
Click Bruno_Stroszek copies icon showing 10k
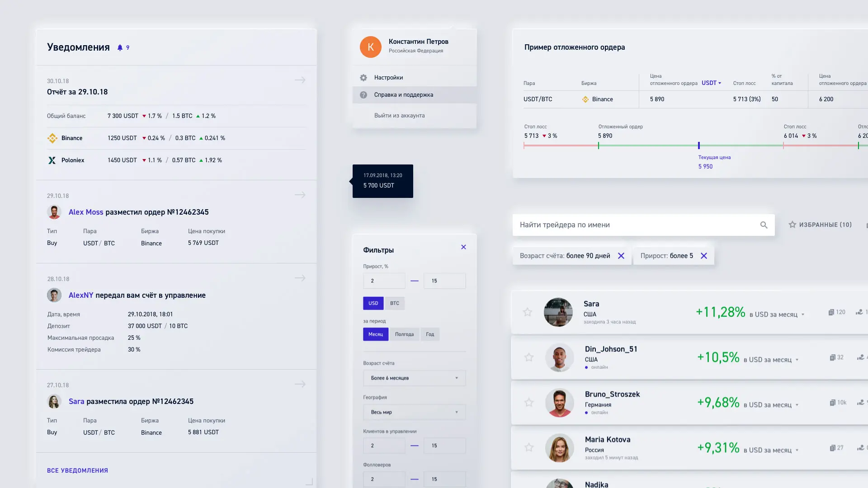(x=832, y=403)
